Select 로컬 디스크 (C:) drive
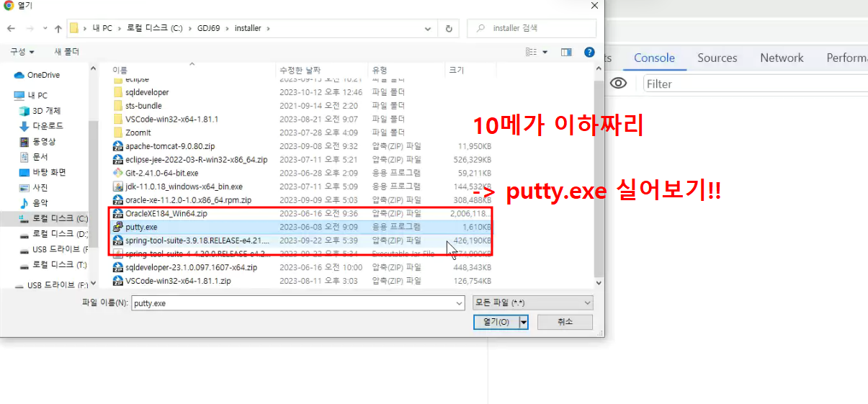868x404 pixels. (53, 218)
